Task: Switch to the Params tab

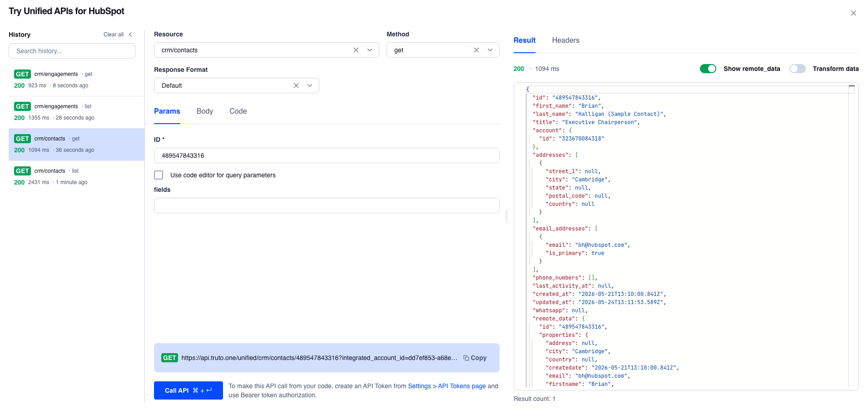Action: 167,111
